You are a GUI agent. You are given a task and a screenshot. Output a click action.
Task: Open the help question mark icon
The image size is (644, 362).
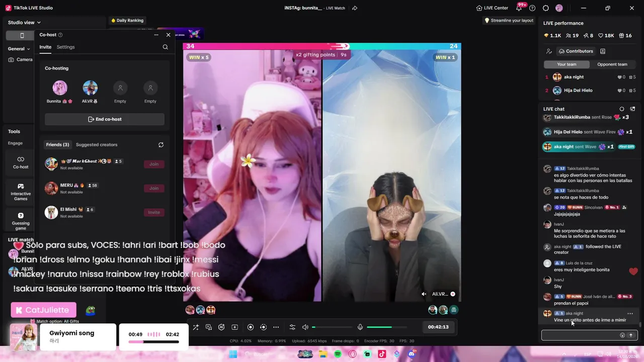tap(532, 8)
